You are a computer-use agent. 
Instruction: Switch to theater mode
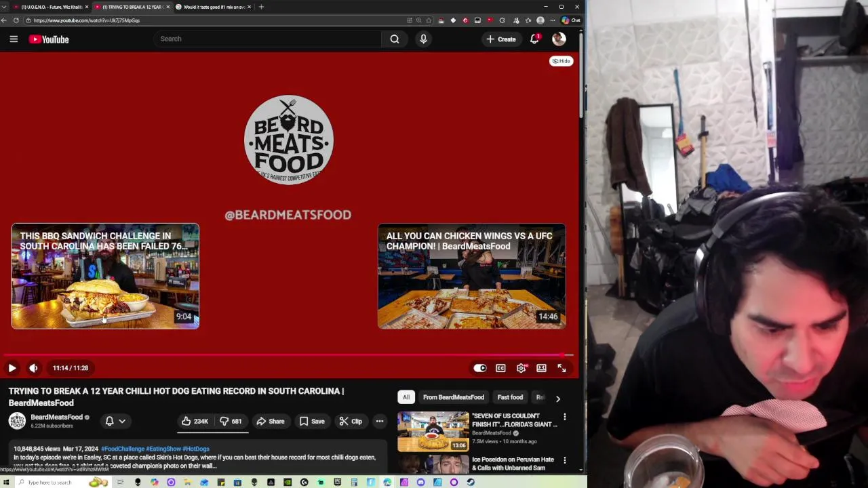[x=541, y=368]
